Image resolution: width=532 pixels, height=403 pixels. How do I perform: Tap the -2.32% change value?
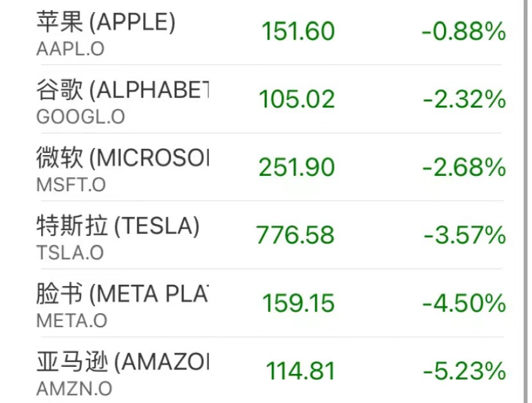[x=464, y=99]
